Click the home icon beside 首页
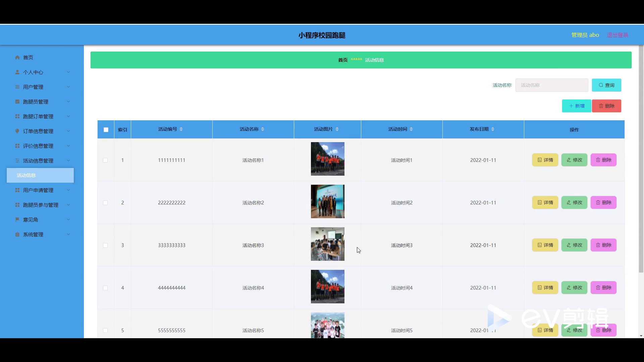This screenshot has height=362, width=644. tap(17, 57)
